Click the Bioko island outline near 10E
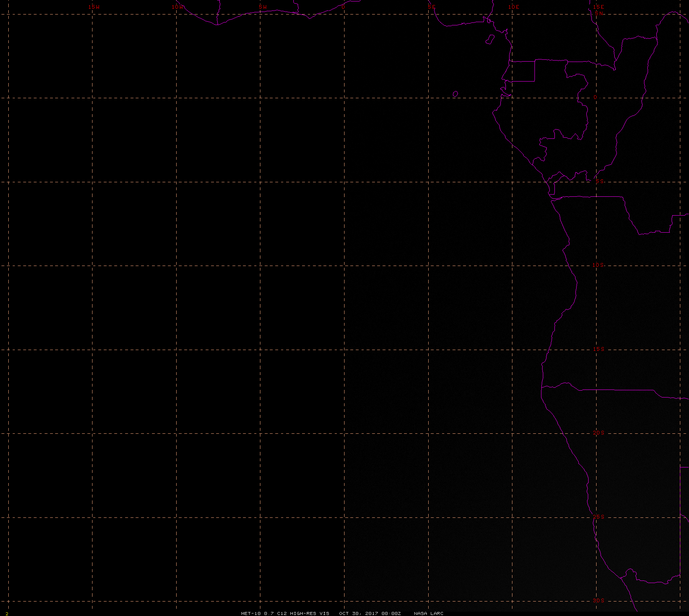The height and width of the screenshot is (616, 689). click(x=490, y=39)
